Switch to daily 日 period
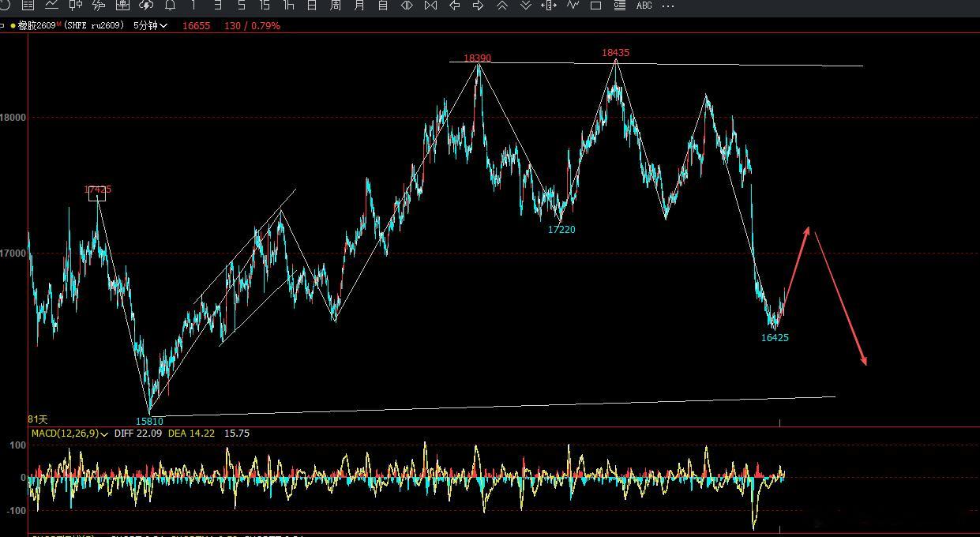 tap(312, 6)
